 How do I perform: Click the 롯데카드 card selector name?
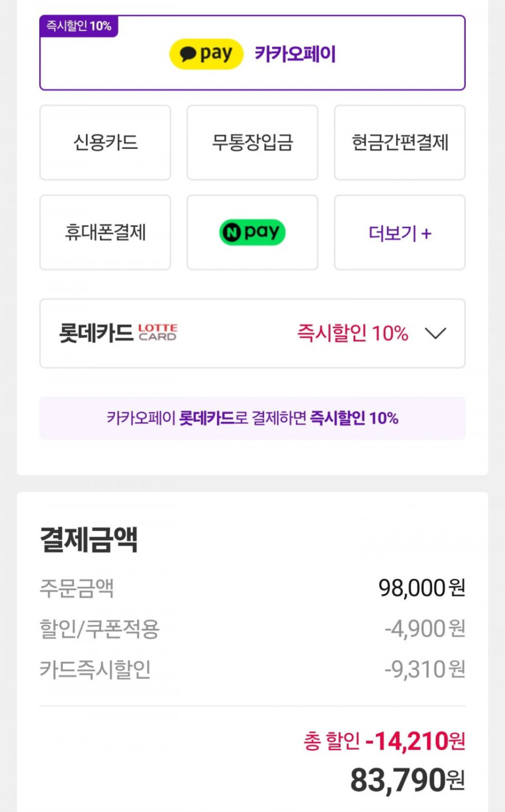pos(96,333)
